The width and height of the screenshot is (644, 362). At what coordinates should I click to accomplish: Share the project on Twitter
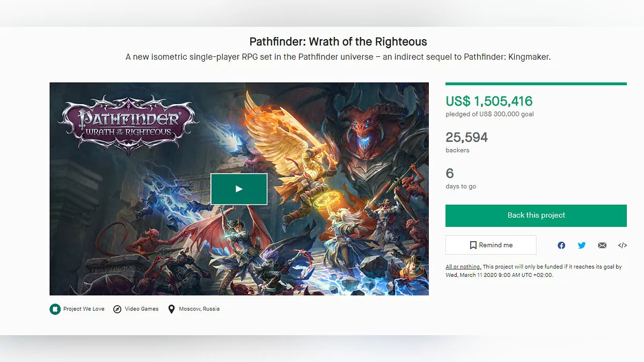(582, 245)
